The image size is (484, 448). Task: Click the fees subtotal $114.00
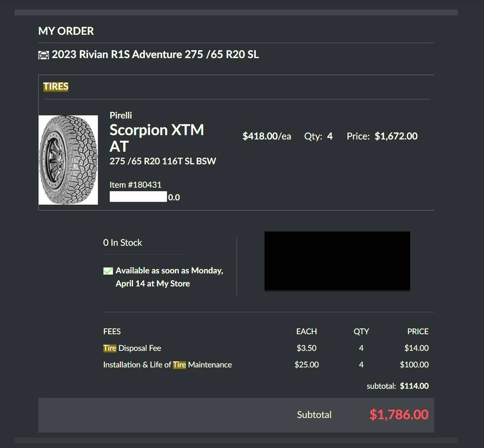click(414, 386)
